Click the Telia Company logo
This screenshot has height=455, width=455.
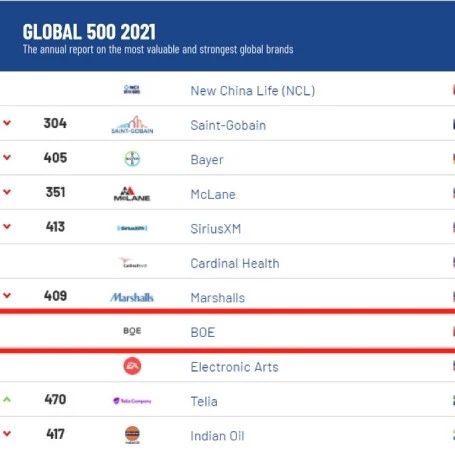coord(132,401)
